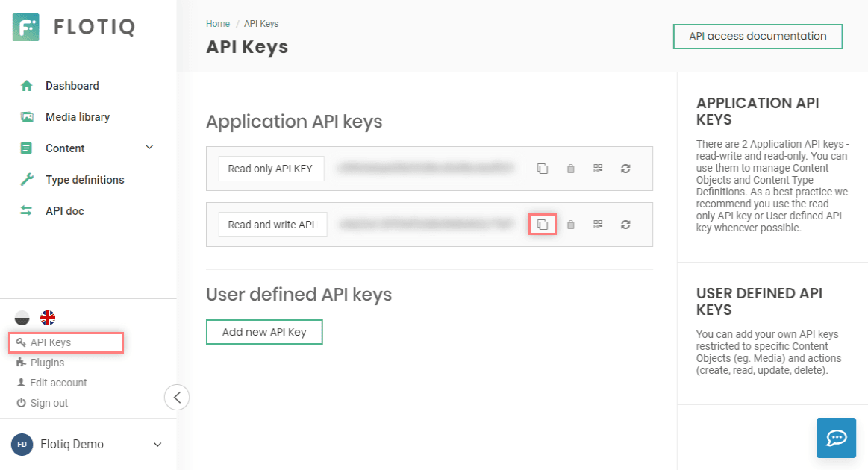Regenerate the Read only API key

coord(625,169)
